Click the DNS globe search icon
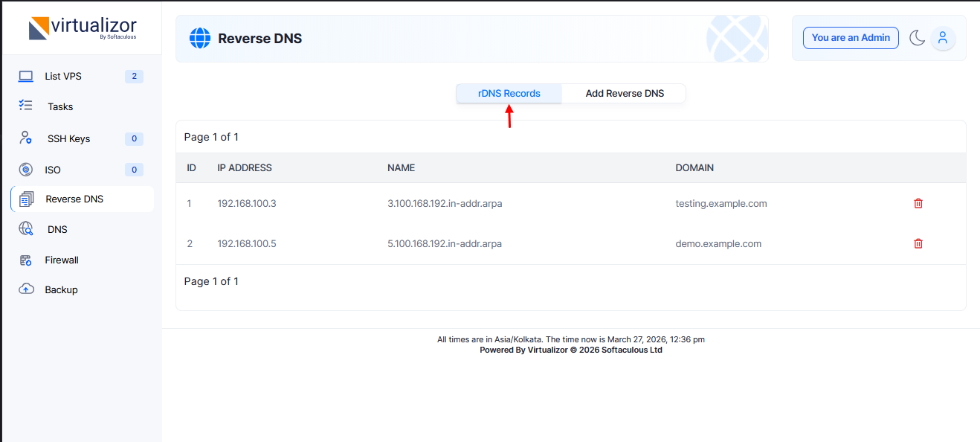Viewport: 980px width, 442px height. pyautogui.click(x=26, y=229)
